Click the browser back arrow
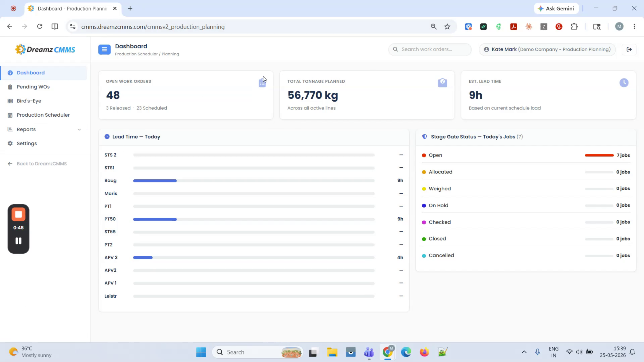 tap(10, 26)
